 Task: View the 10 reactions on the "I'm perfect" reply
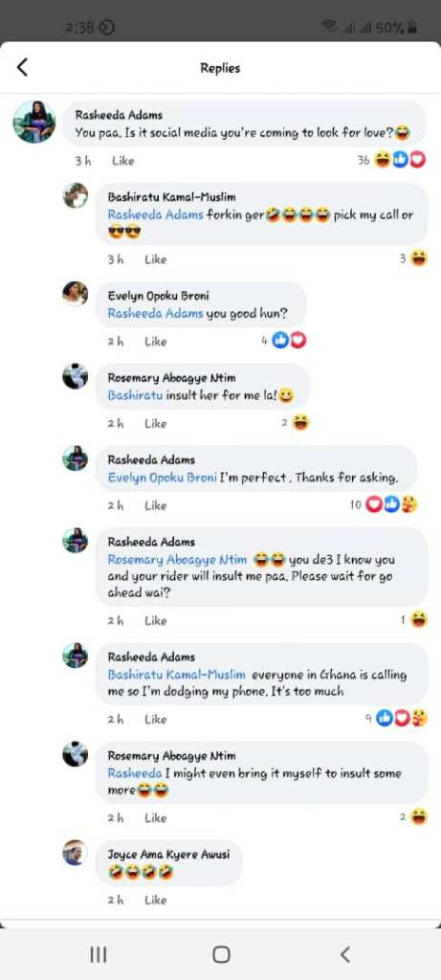point(384,505)
